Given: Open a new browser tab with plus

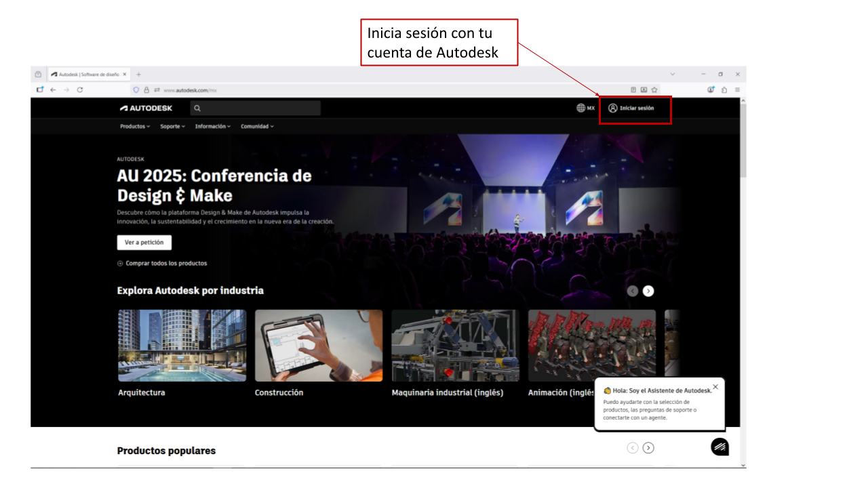Looking at the screenshot, I should pos(138,75).
